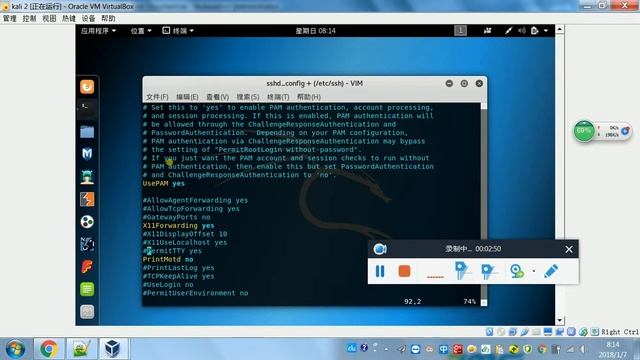The height and width of the screenshot is (360, 640).
Task: Click the green 60% memory widget ball
Action: click(584, 131)
